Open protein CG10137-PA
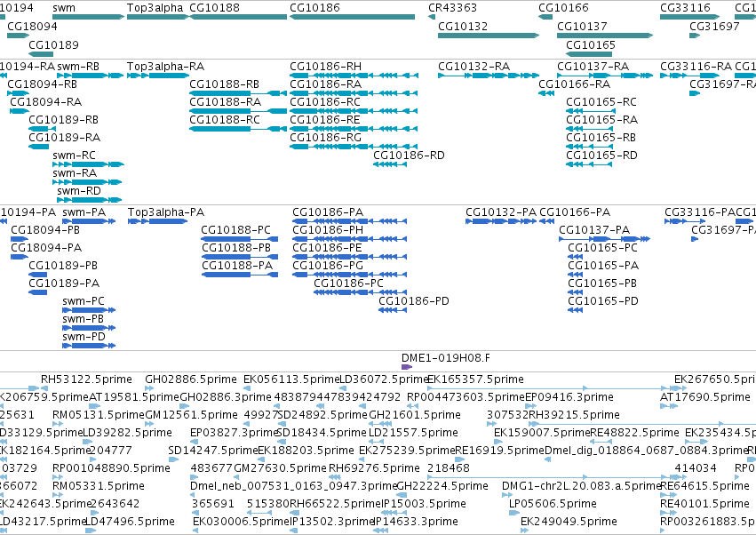 pos(605,239)
